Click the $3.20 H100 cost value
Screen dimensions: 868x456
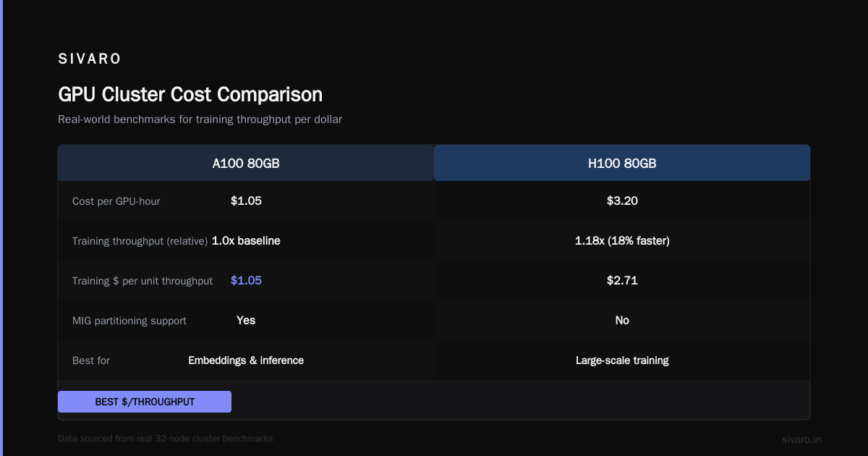click(x=622, y=201)
